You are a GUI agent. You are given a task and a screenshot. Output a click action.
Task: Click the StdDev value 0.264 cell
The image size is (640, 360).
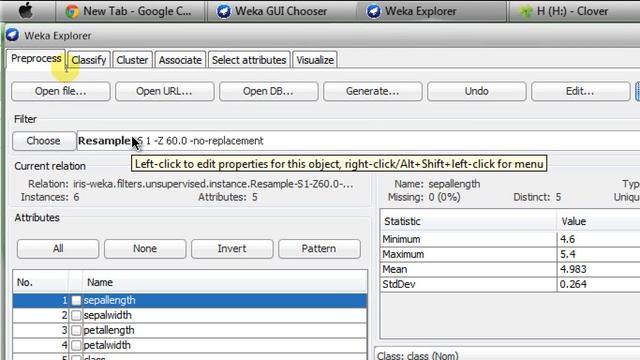(x=599, y=284)
